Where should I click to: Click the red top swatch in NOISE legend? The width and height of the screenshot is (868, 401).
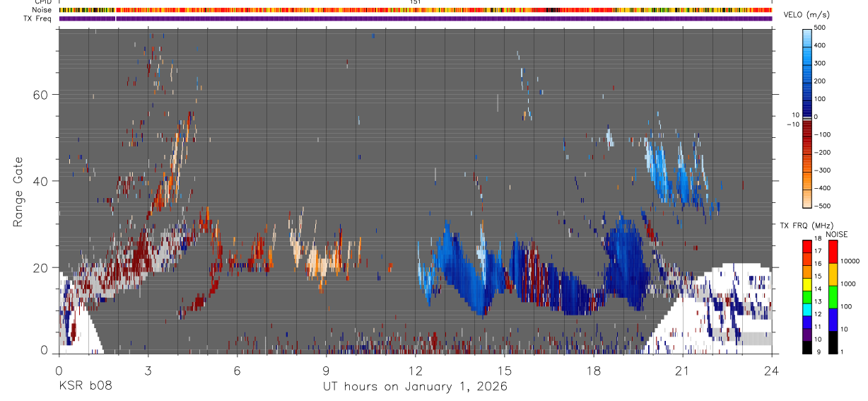pos(833,252)
